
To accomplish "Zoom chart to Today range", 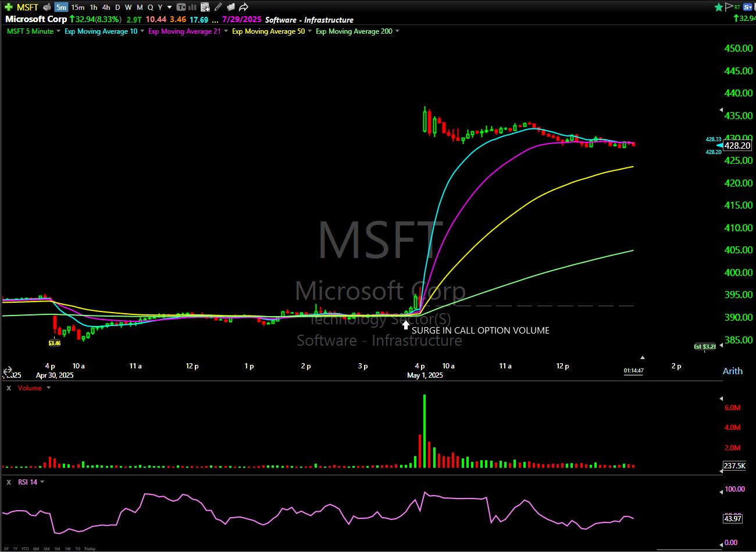I will click(x=90, y=549).
